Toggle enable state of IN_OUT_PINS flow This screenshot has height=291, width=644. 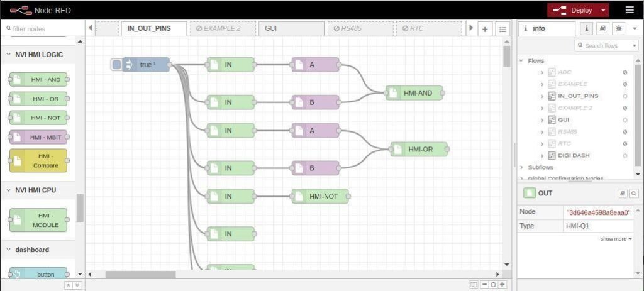(625, 96)
